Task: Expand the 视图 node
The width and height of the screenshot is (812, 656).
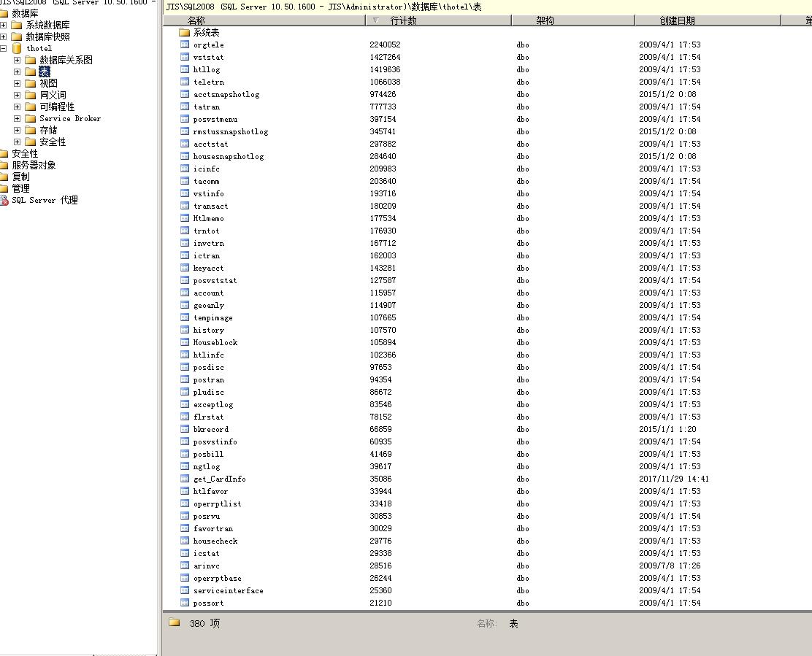Action: 17,83
